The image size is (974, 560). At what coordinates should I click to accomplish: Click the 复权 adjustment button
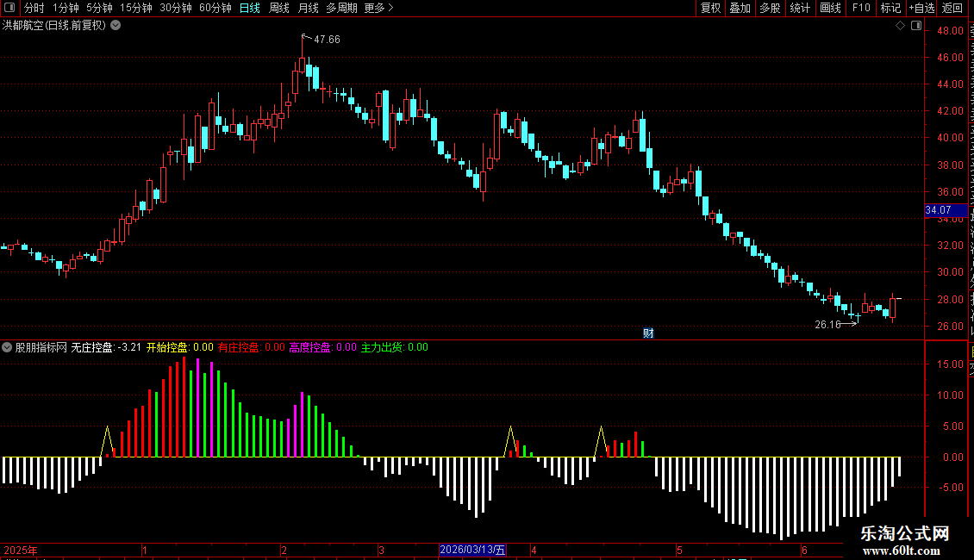coord(710,8)
